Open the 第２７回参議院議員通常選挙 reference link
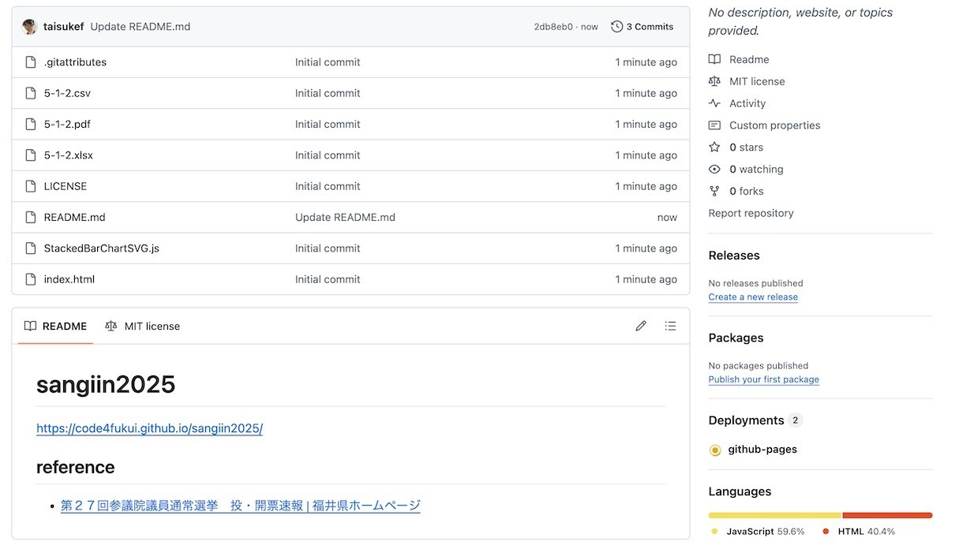963x560 pixels. (x=241, y=506)
